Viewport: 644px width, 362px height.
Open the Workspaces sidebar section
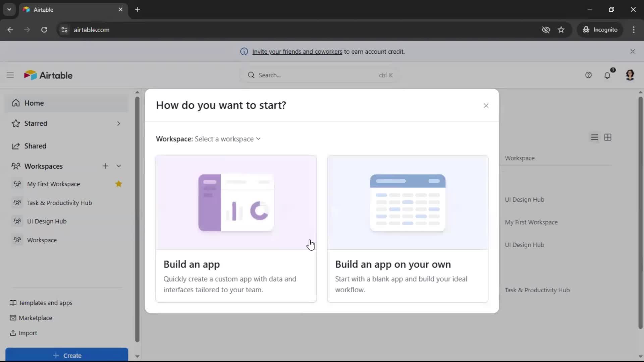point(44,166)
